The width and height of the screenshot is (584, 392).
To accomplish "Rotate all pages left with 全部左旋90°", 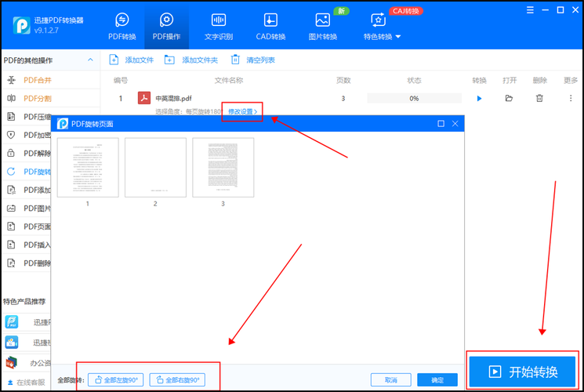I will coord(115,380).
